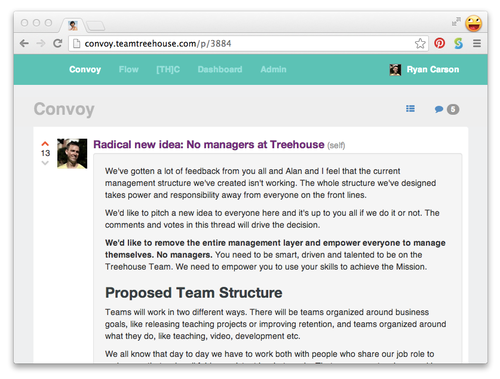Reload the page with the refresh icon

(58, 43)
